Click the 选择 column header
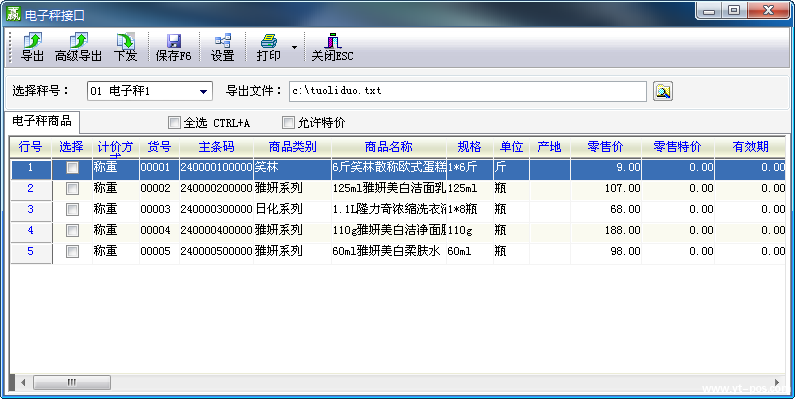 point(71,147)
